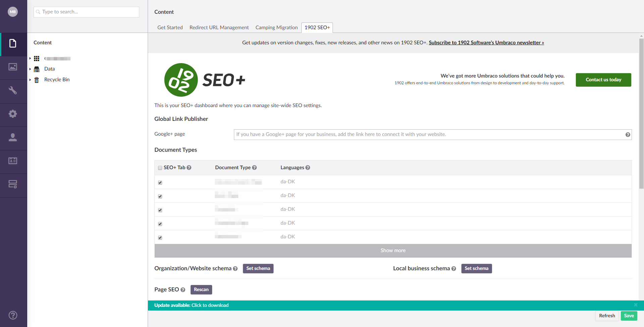Open the Help question mark icon
This screenshot has height=327, width=644.
click(x=13, y=315)
